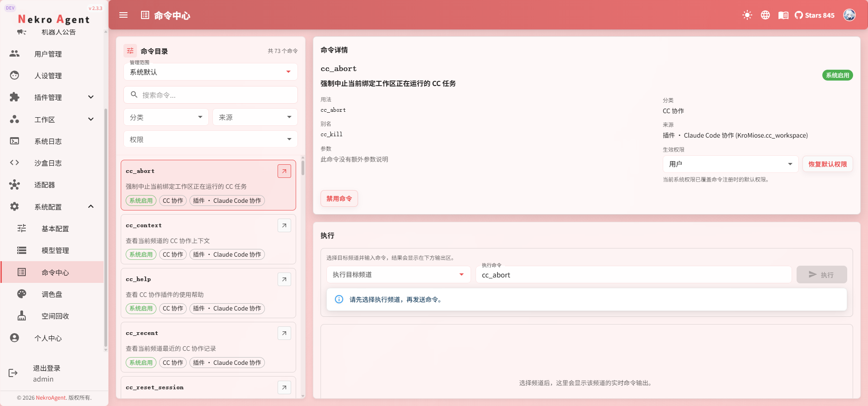Click the arrow icon on cc_context card

click(284, 225)
